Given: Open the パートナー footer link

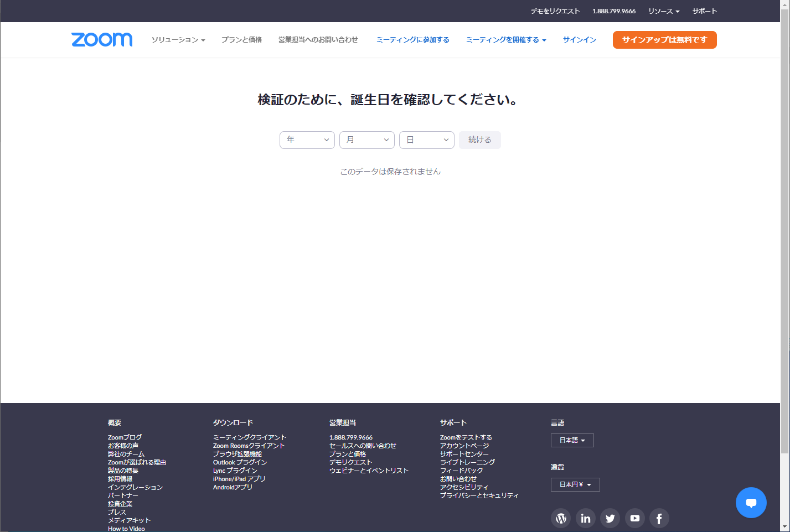Looking at the screenshot, I should tap(123, 495).
